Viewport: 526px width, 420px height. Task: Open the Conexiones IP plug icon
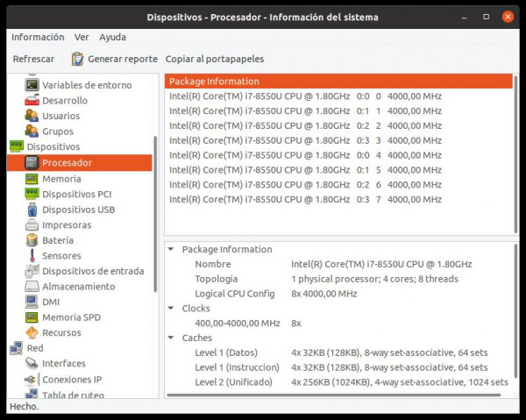[x=31, y=380]
